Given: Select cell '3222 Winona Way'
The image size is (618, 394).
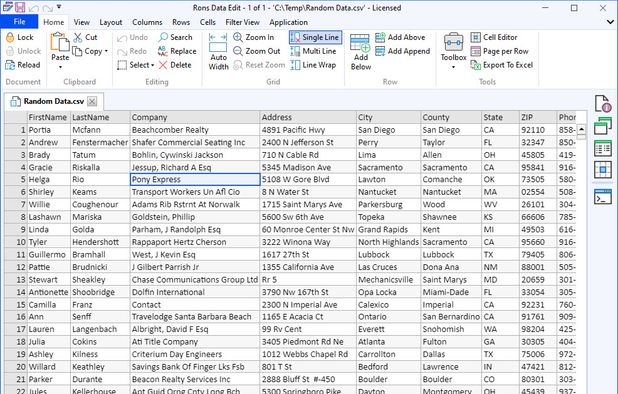Looking at the screenshot, I should (x=308, y=242).
